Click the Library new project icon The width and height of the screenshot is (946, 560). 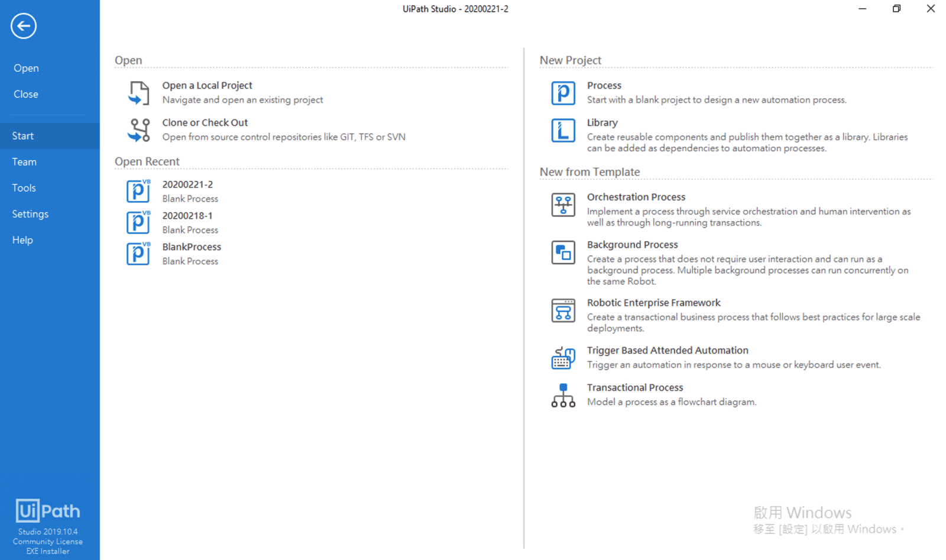[x=563, y=130]
